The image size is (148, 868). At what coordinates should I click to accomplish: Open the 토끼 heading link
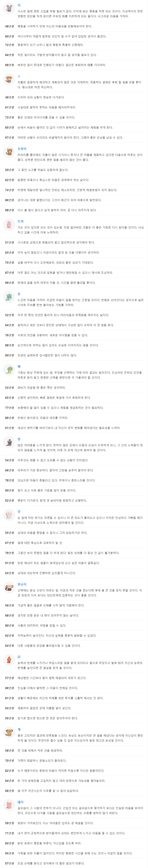click(x=20, y=221)
